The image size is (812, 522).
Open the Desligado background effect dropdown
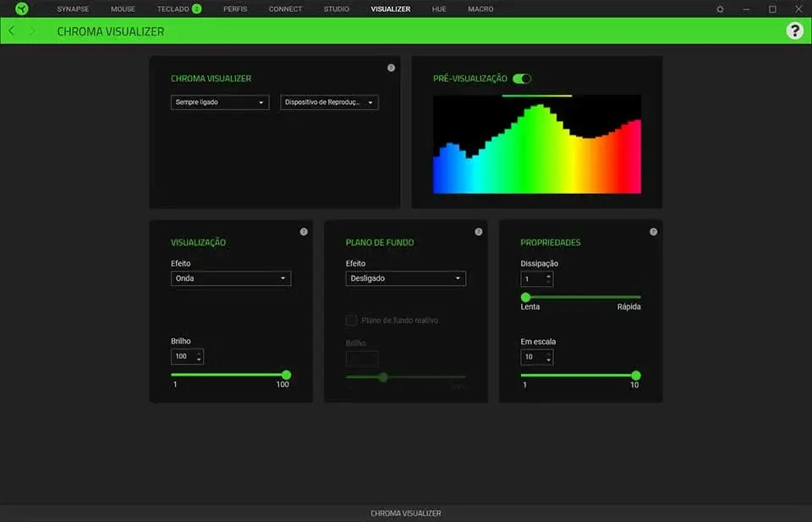click(406, 278)
